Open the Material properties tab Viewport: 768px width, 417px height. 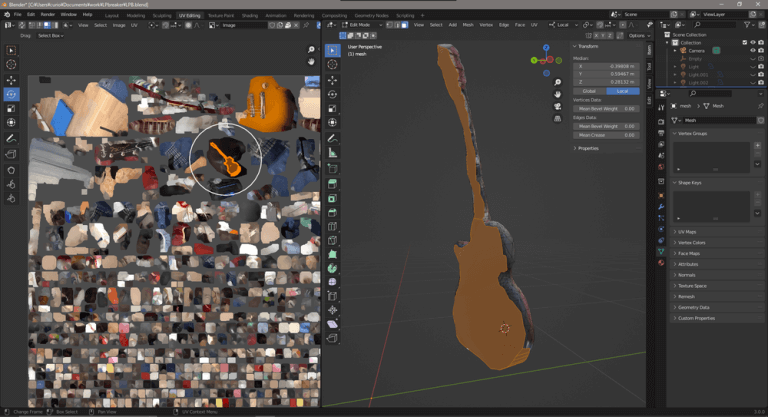661,263
